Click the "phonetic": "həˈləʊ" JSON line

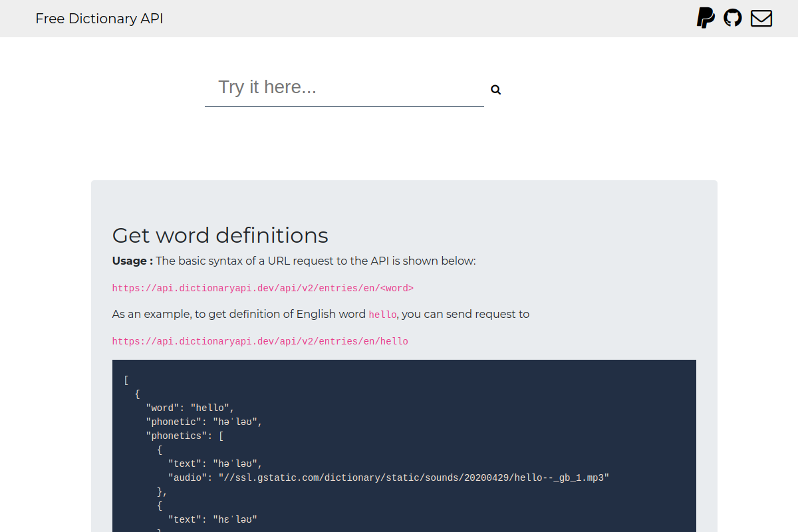tap(204, 422)
